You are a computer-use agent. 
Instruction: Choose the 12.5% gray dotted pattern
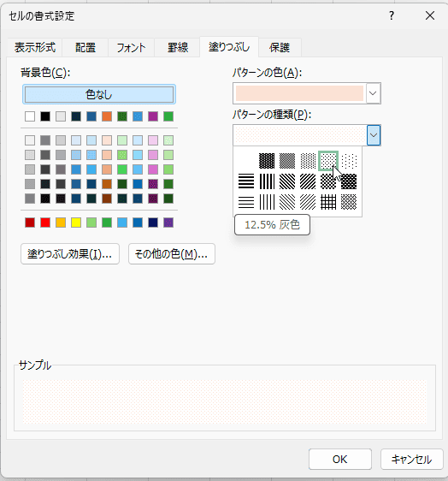[328, 161]
